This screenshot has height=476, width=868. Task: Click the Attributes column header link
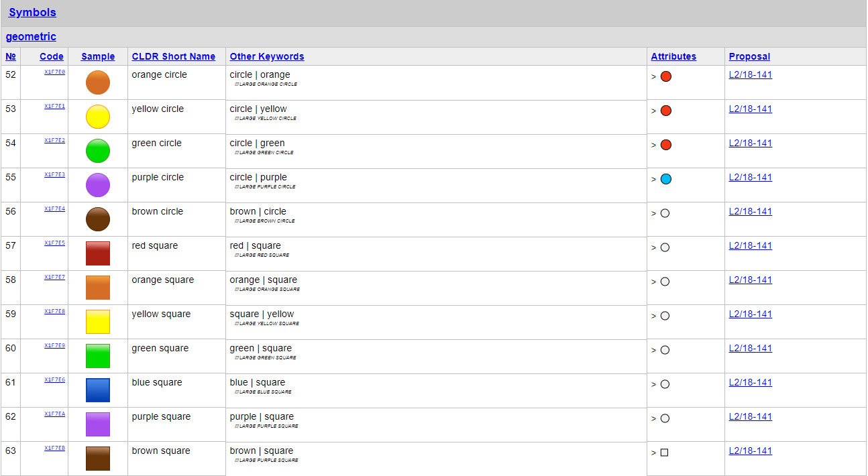coord(673,57)
